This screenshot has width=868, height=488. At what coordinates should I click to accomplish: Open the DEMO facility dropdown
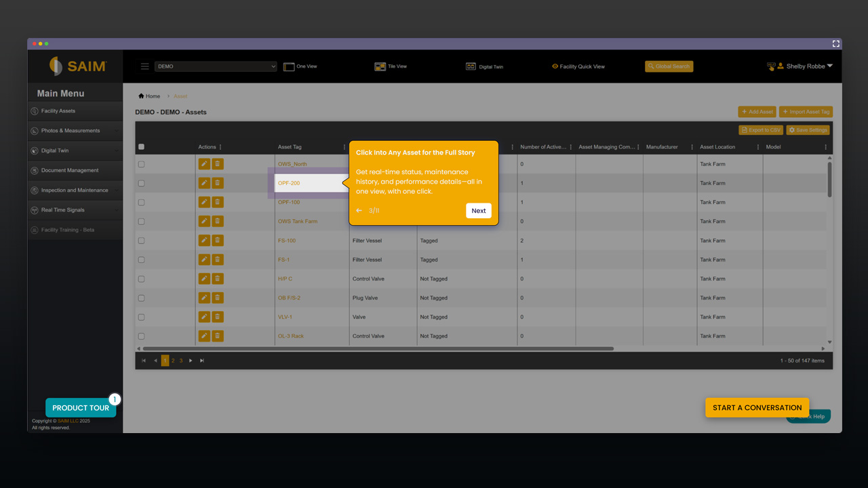pyautogui.click(x=216, y=66)
